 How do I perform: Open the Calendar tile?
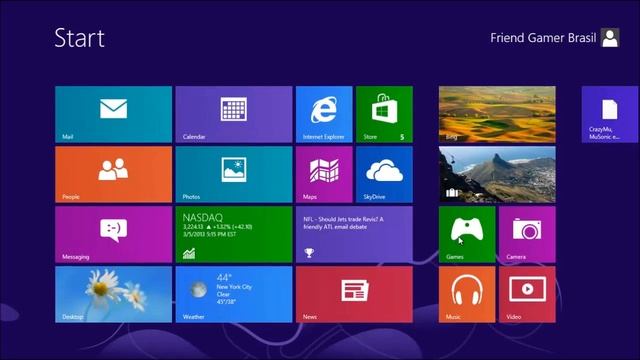pos(234,114)
